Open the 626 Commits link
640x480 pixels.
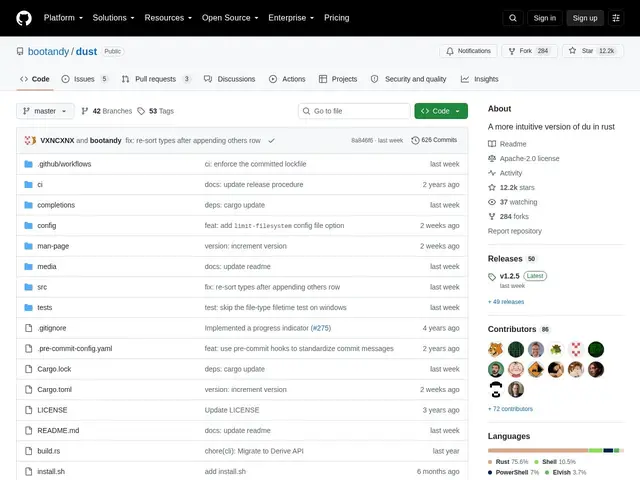pos(434,140)
